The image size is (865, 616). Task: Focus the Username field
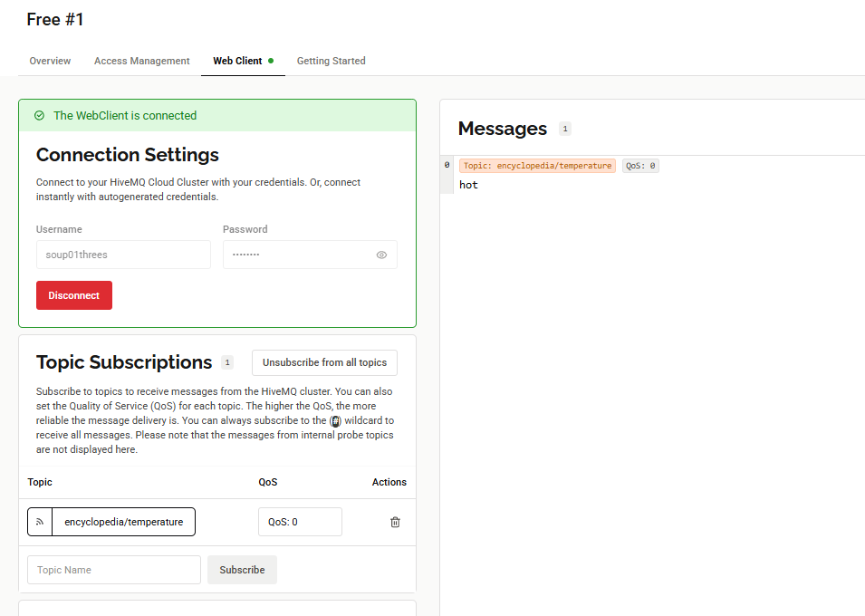click(123, 255)
